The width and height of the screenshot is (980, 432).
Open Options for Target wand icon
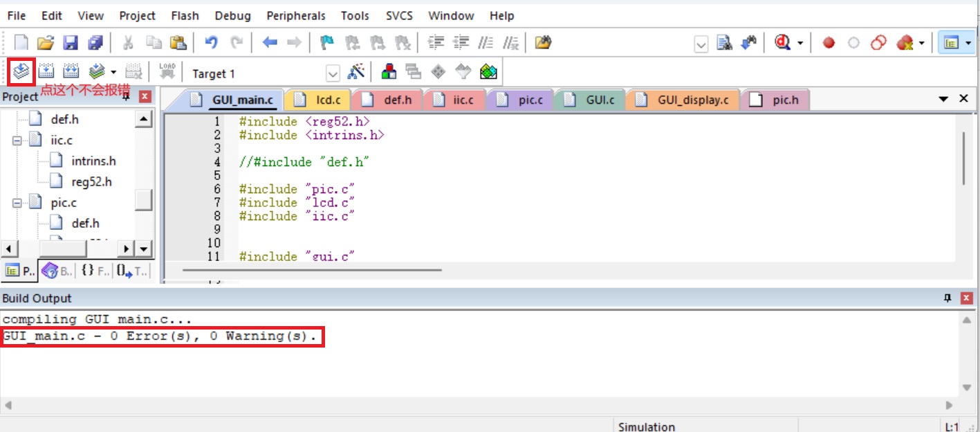coord(356,71)
